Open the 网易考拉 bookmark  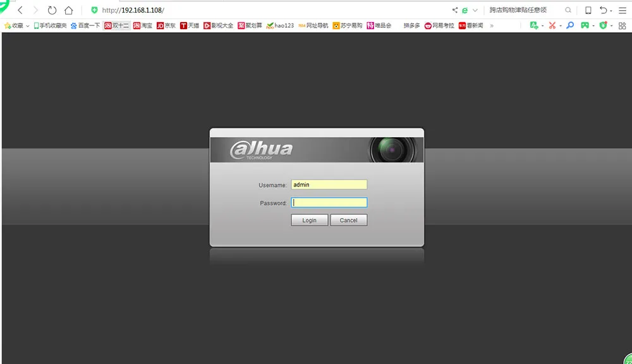(x=439, y=25)
